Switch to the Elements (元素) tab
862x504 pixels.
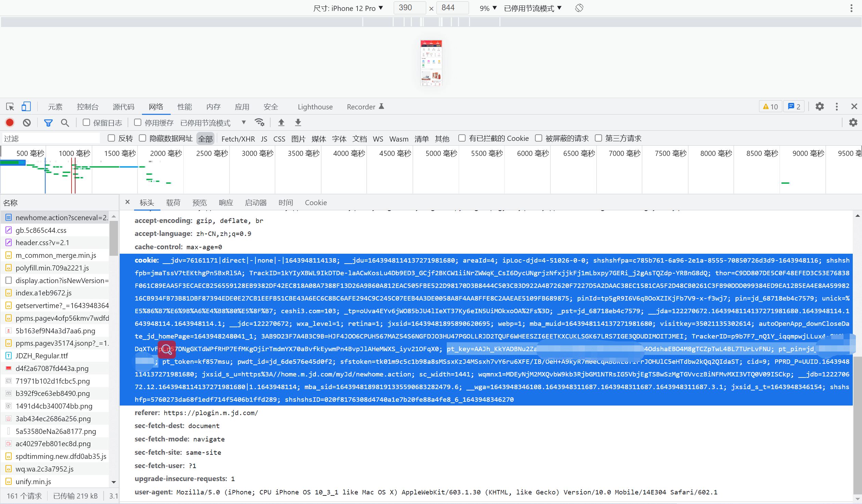[x=55, y=107]
